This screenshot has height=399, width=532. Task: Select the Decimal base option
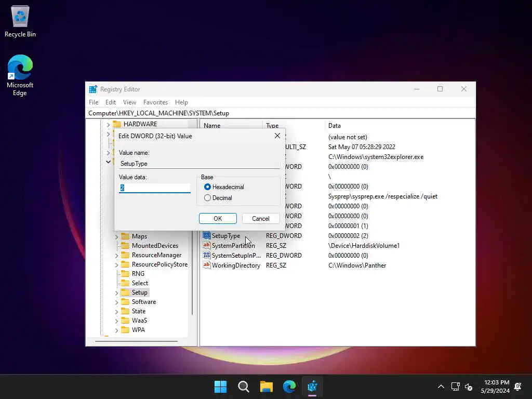[207, 198]
